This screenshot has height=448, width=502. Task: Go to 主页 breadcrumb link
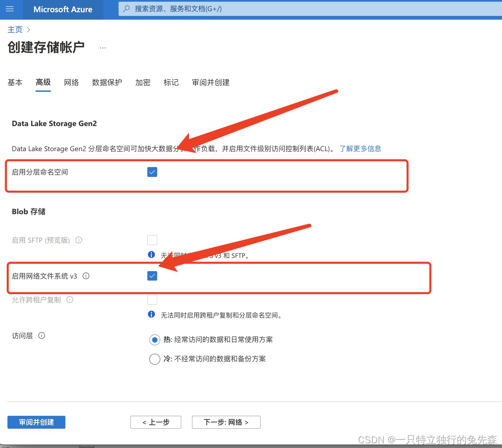[15, 30]
